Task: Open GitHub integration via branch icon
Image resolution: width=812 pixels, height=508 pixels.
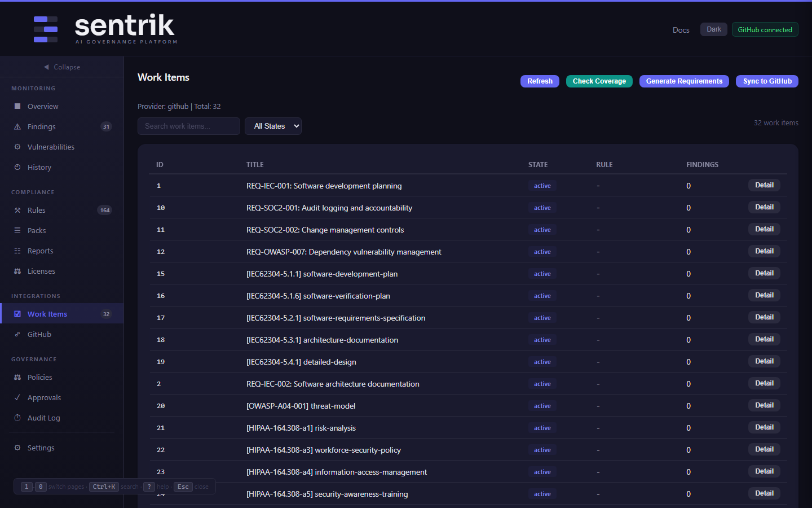Action: [17, 334]
